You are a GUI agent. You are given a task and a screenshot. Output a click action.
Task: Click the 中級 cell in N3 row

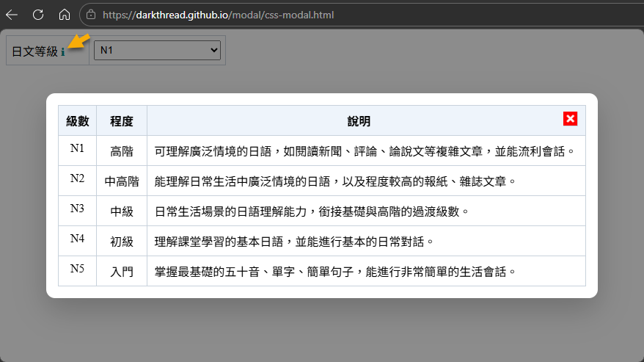[x=122, y=211]
